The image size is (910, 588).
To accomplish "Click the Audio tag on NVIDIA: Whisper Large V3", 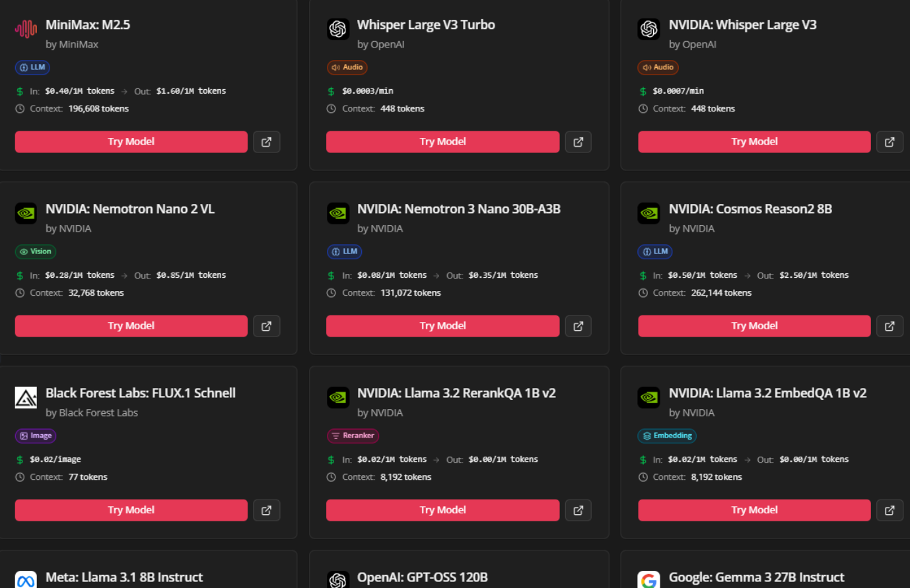I will point(658,67).
